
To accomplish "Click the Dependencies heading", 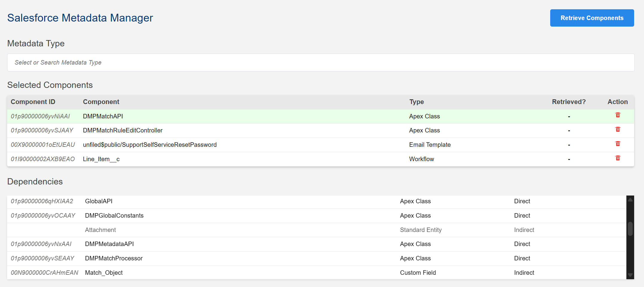I will [x=35, y=181].
